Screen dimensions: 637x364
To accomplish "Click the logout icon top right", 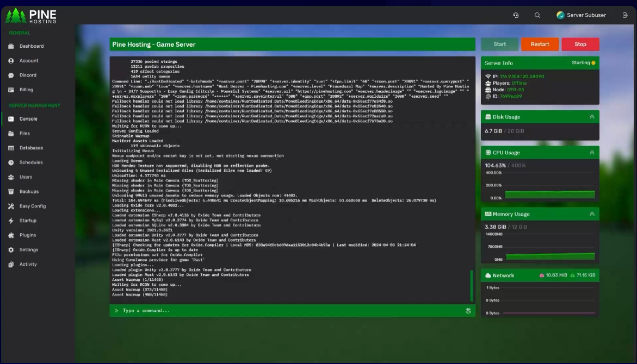I will tap(625, 15).
